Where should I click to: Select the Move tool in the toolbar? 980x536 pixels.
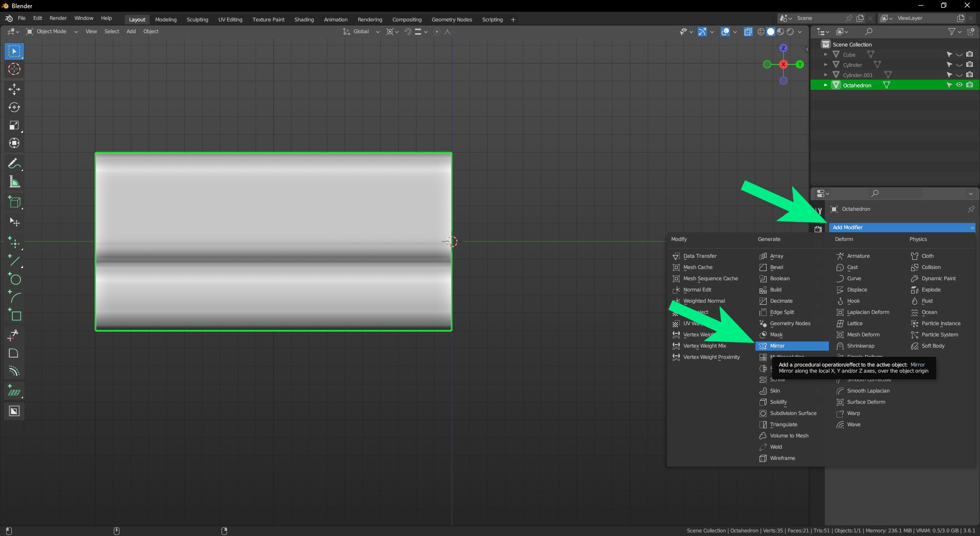pyautogui.click(x=14, y=89)
